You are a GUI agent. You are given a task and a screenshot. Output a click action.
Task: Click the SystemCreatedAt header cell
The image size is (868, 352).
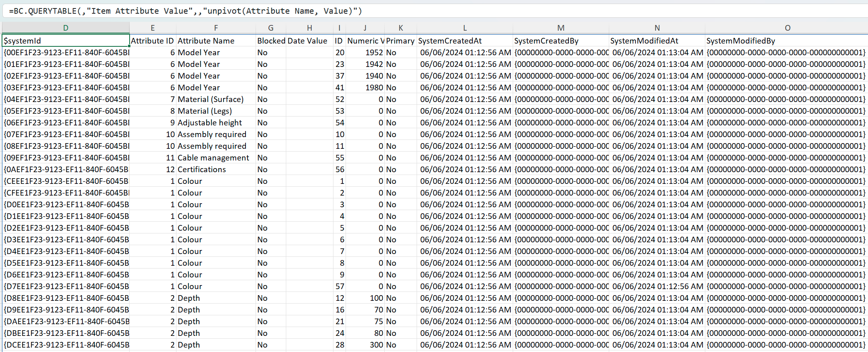465,41
